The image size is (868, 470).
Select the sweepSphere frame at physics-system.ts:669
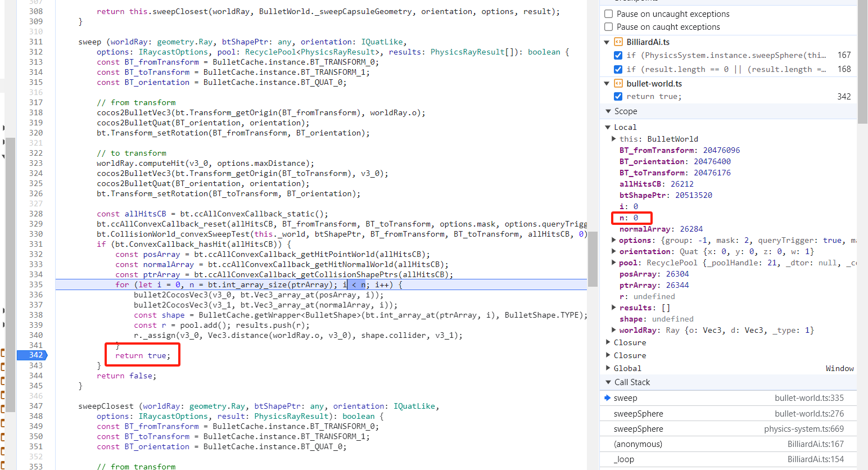[728, 429]
